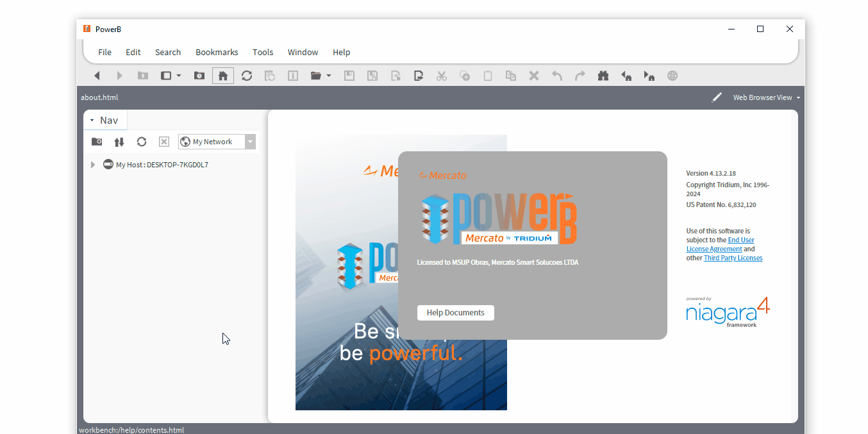Click the Find binoculars icon
The height and width of the screenshot is (434, 868).
click(x=603, y=76)
